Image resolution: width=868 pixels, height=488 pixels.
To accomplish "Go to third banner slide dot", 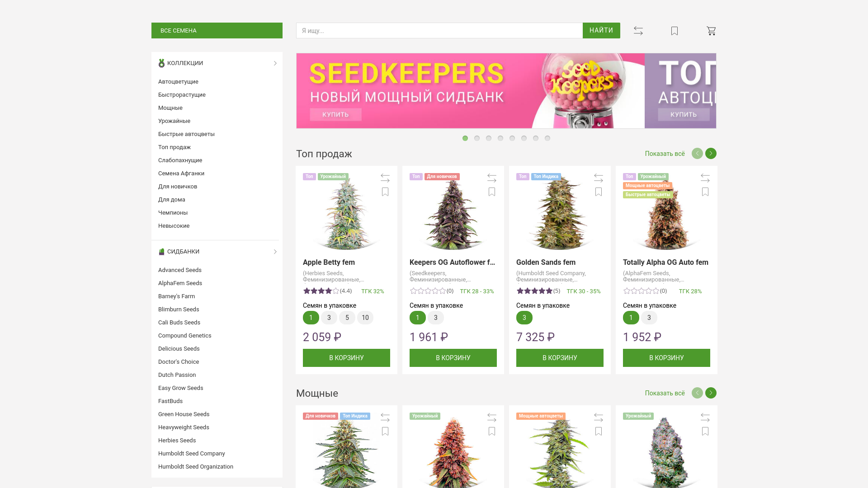I will 489,138.
